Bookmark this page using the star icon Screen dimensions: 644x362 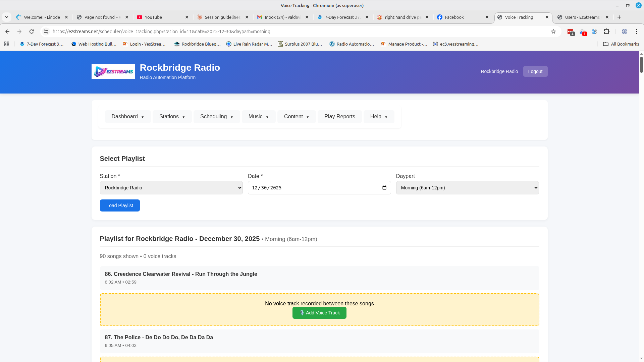coord(553,31)
